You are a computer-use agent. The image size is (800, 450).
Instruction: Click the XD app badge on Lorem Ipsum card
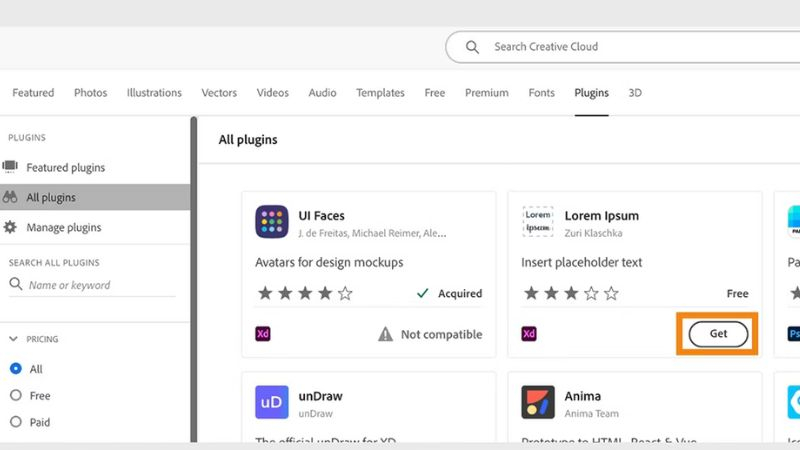pos(529,334)
